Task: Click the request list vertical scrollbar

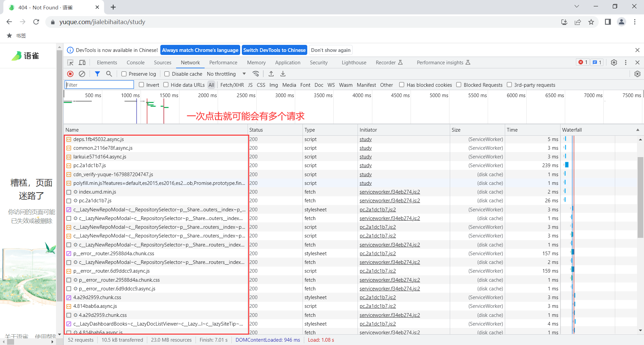Action: point(640,197)
